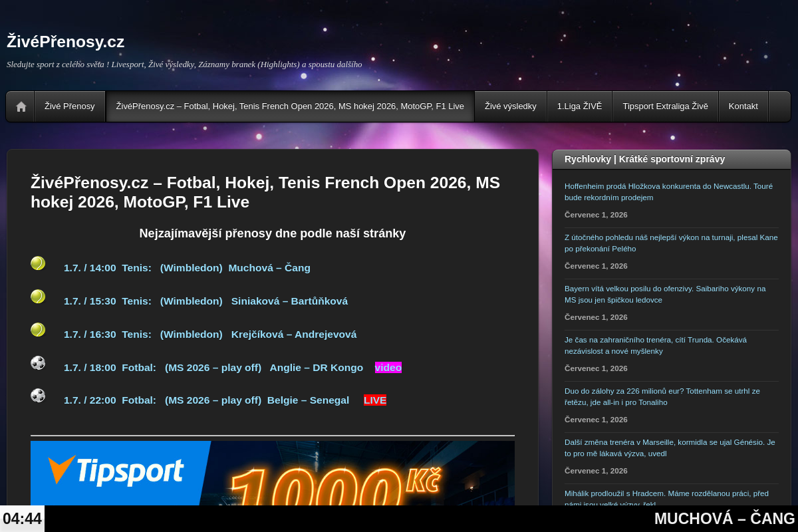Open the Kontakt menu item
Image resolution: width=798 pixels, height=532 pixels.
tap(743, 106)
